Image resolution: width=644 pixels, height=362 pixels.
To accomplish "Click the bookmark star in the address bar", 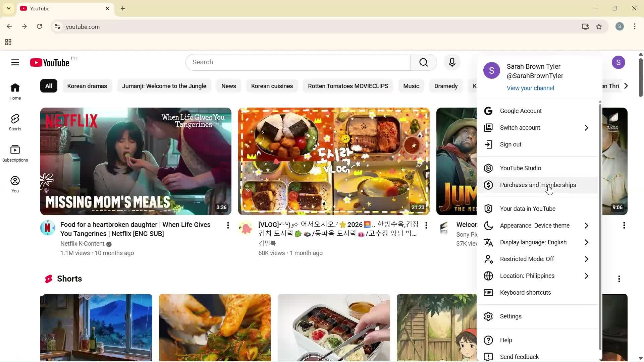I will pyautogui.click(x=599, y=26).
